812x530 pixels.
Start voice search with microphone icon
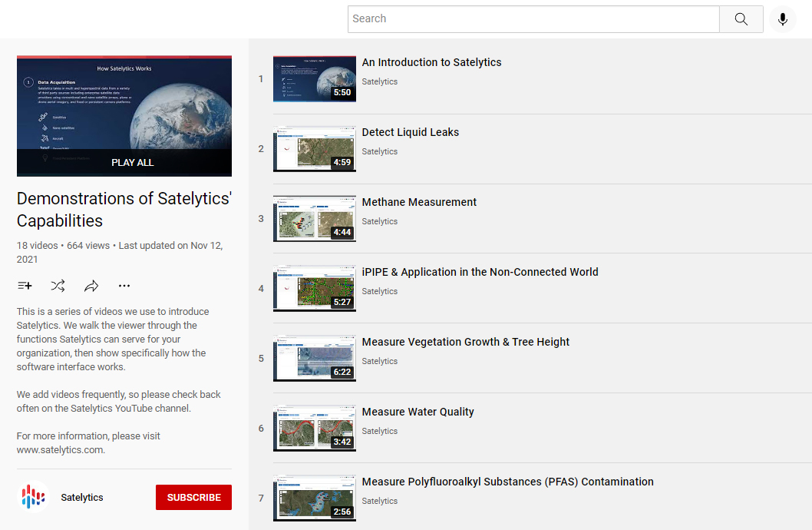coord(783,19)
